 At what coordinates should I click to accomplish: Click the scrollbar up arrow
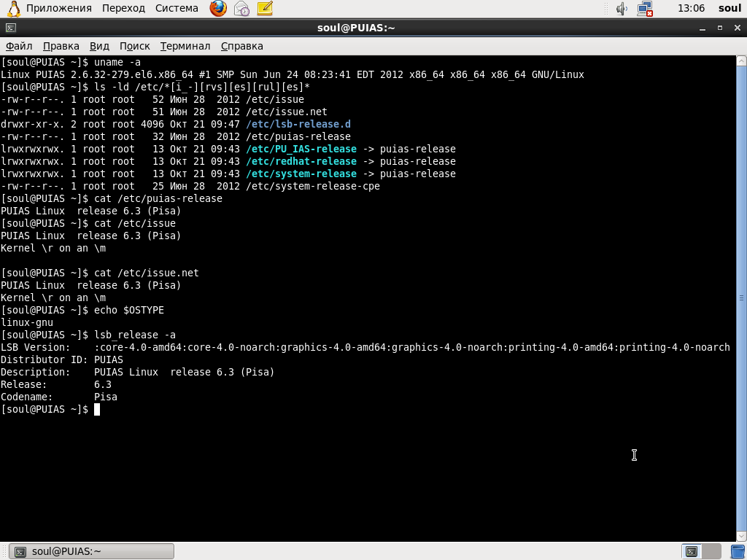pos(741,61)
